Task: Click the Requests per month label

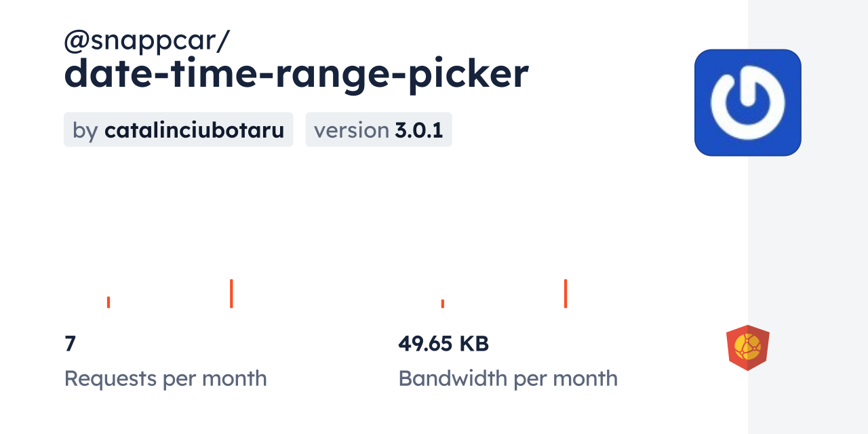Action: click(x=165, y=378)
